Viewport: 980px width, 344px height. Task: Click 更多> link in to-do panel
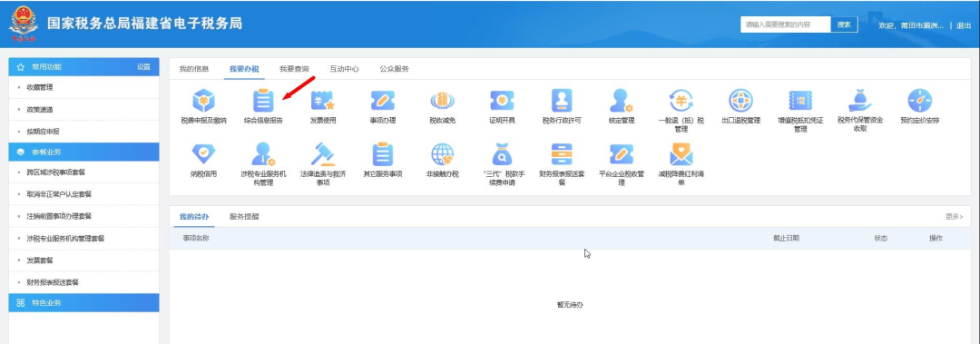point(955,216)
